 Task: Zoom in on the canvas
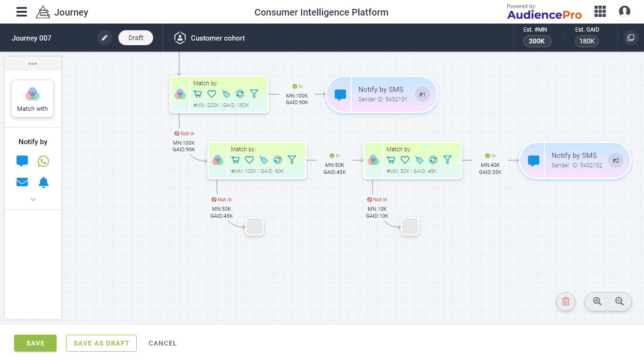[597, 302]
